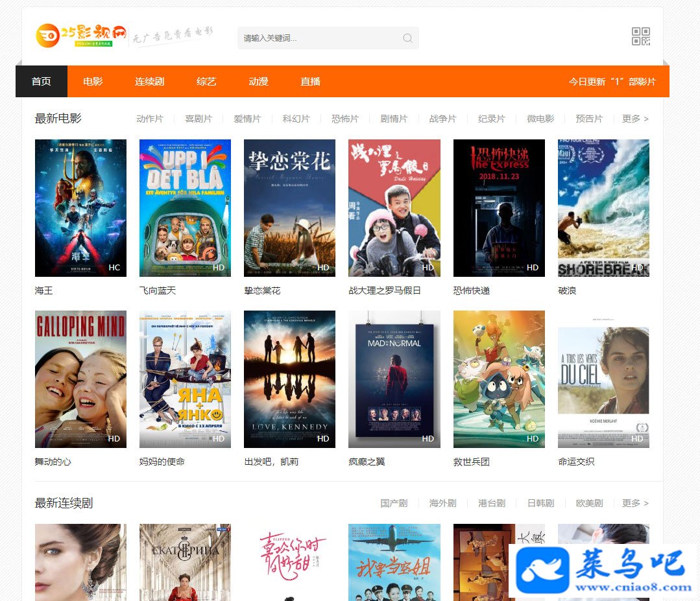Click the 最新连续剧 section heading
This screenshot has height=601, width=700.
(64, 503)
